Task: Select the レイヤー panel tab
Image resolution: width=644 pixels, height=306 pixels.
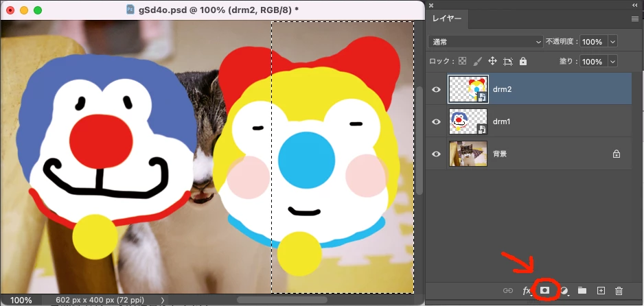Action: [x=447, y=19]
